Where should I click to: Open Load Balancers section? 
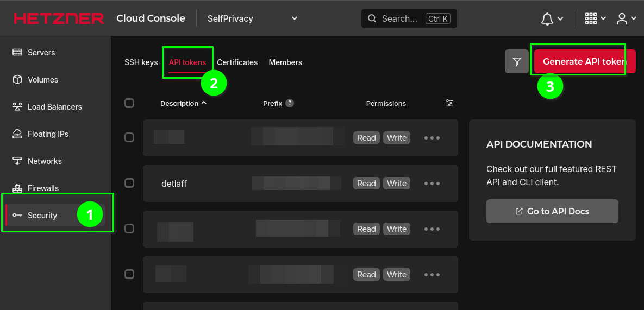[55, 106]
